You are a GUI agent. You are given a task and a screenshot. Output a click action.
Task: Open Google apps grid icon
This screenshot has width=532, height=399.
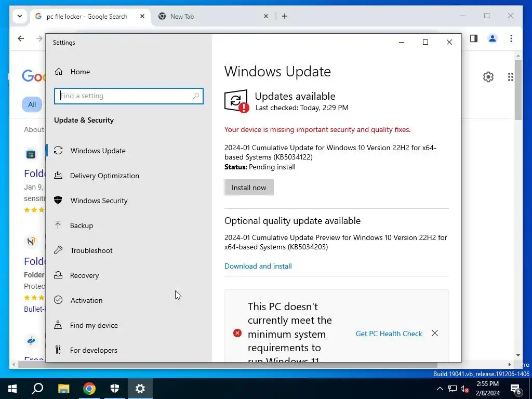510,77
